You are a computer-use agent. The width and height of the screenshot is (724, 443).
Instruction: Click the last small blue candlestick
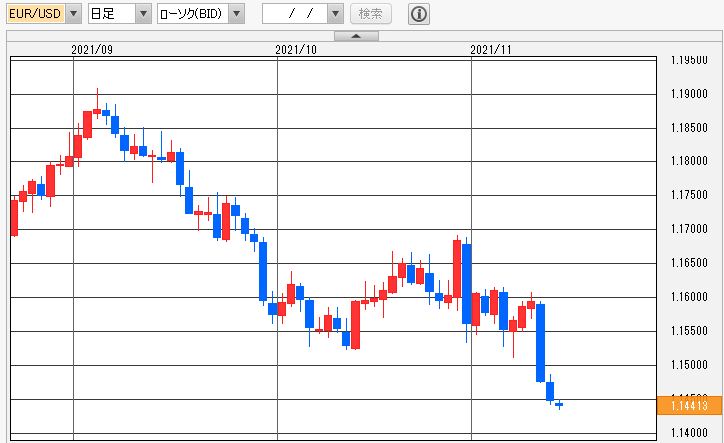pos(559,405)
